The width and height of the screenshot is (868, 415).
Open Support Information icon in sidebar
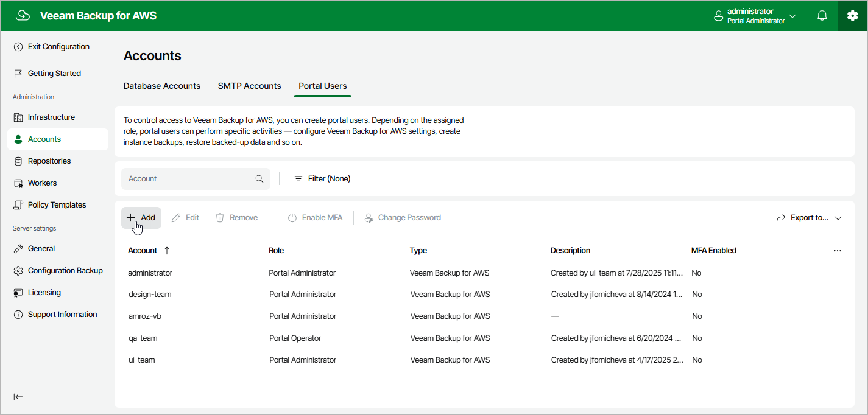tap(18, 315)
